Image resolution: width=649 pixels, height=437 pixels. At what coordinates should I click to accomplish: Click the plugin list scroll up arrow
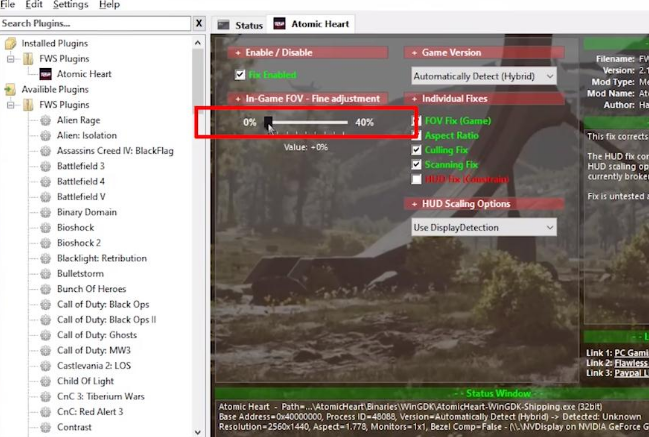[198, 43]
